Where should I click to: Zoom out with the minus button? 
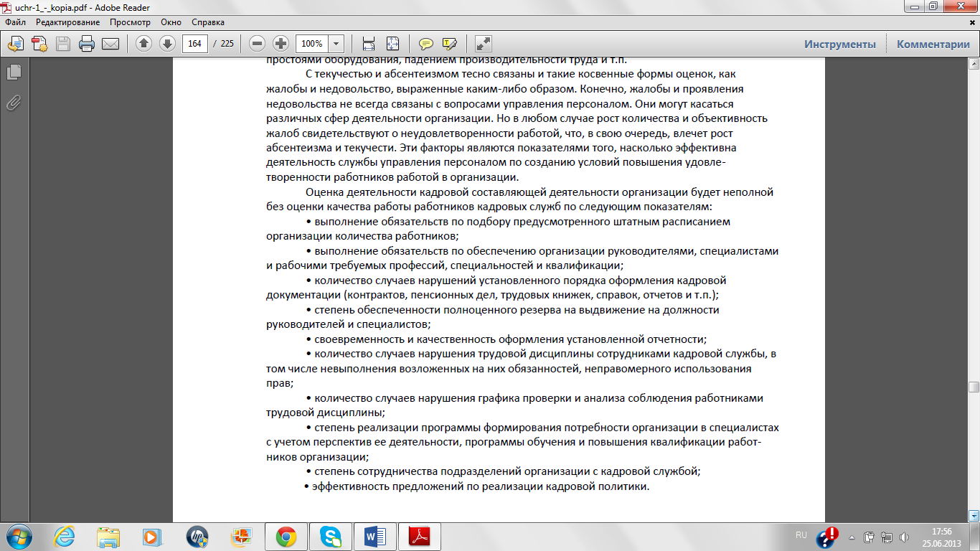click(x=257, y=44)
